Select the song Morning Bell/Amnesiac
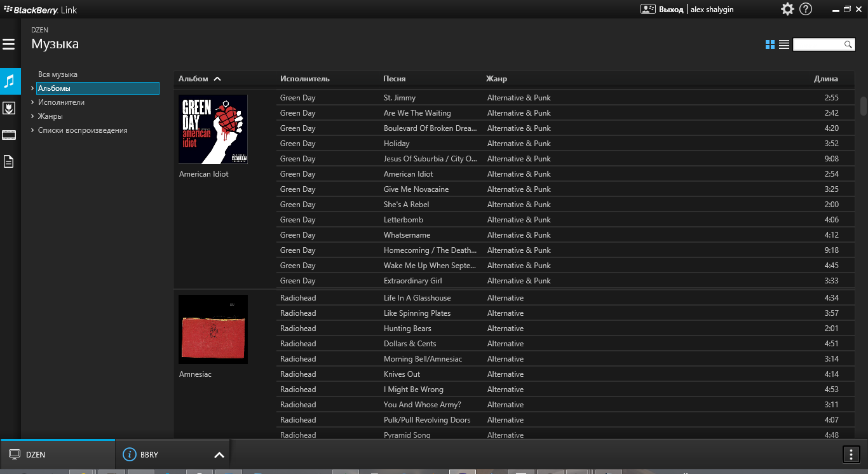 (x=423, y=359)
